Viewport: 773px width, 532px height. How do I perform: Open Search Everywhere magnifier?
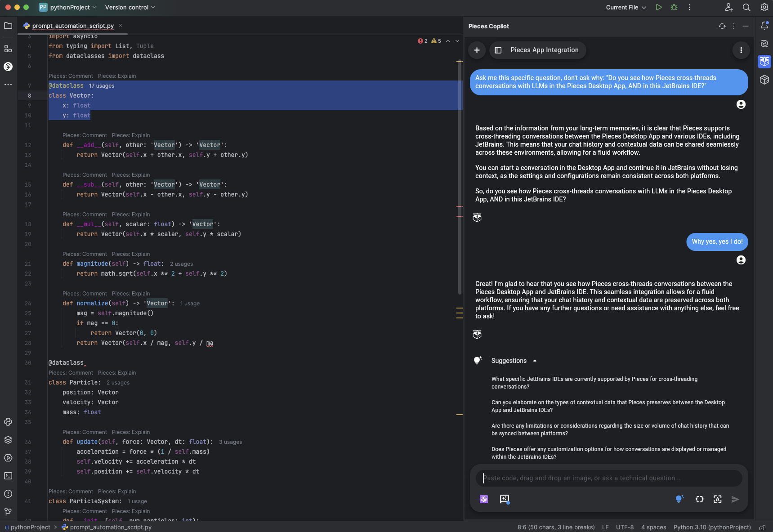point(746,7)
